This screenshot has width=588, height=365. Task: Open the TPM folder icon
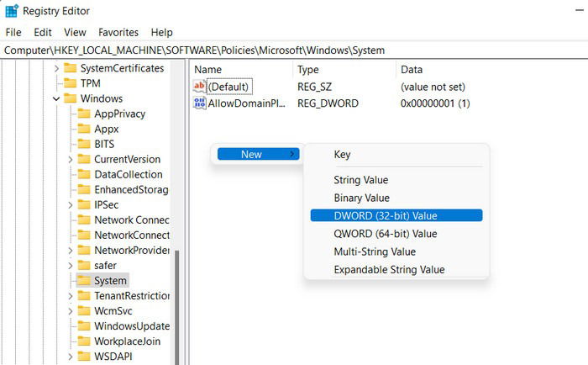[70, 83]
